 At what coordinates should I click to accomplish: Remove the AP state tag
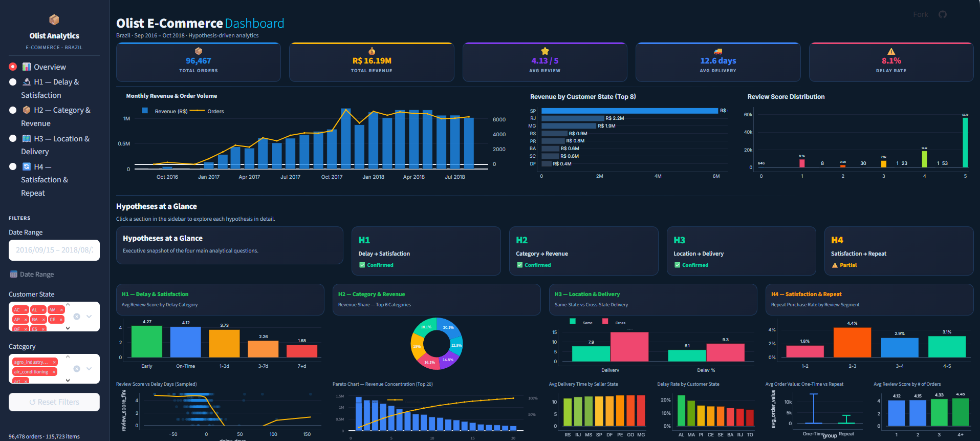coord(26,320)
